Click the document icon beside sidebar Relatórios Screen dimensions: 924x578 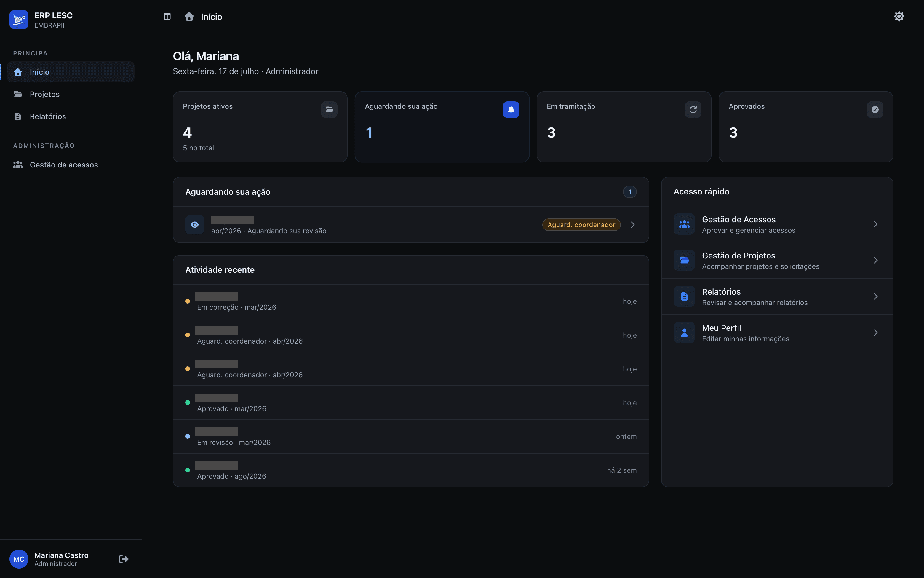(18, 116)
